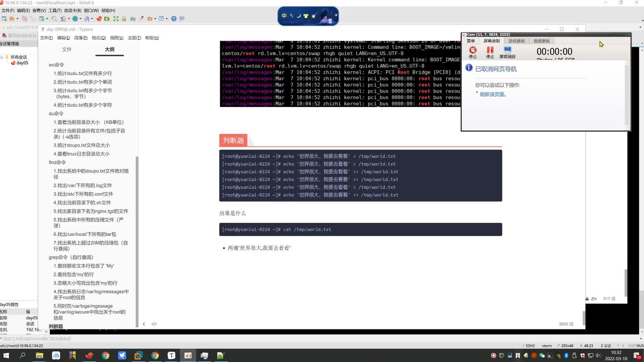
Task: Expand the open folder dropdown arrow
Action: coord(17,19)
